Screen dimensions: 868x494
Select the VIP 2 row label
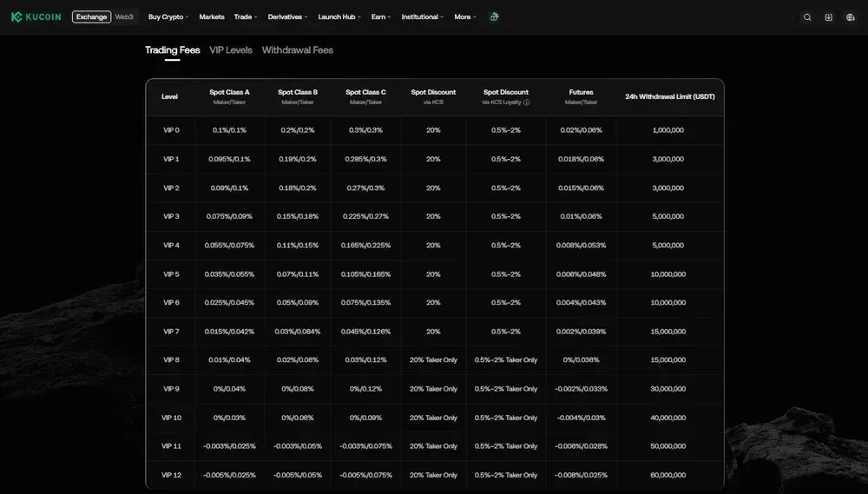pos(171,188)
